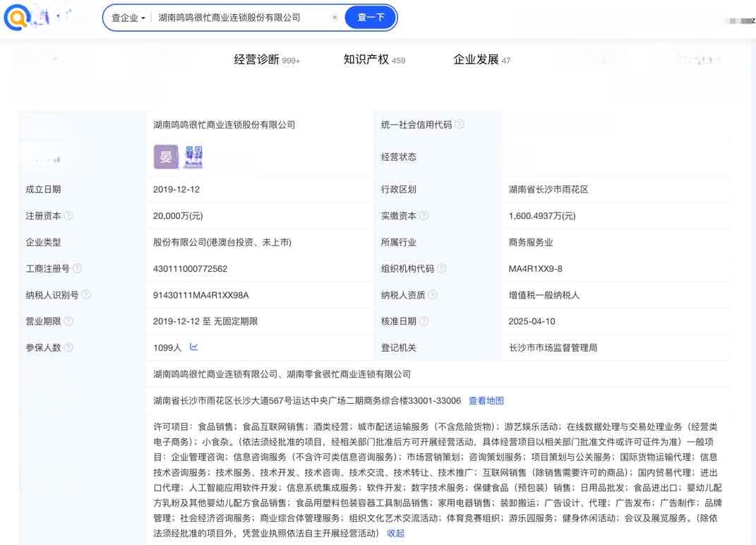Open the 查看地图 link
Viewport: 756px width, 545px height.
tap(486, 400)
